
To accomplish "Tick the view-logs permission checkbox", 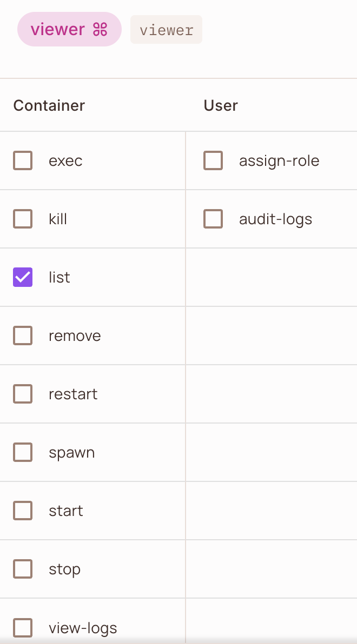I will point(23,627).
